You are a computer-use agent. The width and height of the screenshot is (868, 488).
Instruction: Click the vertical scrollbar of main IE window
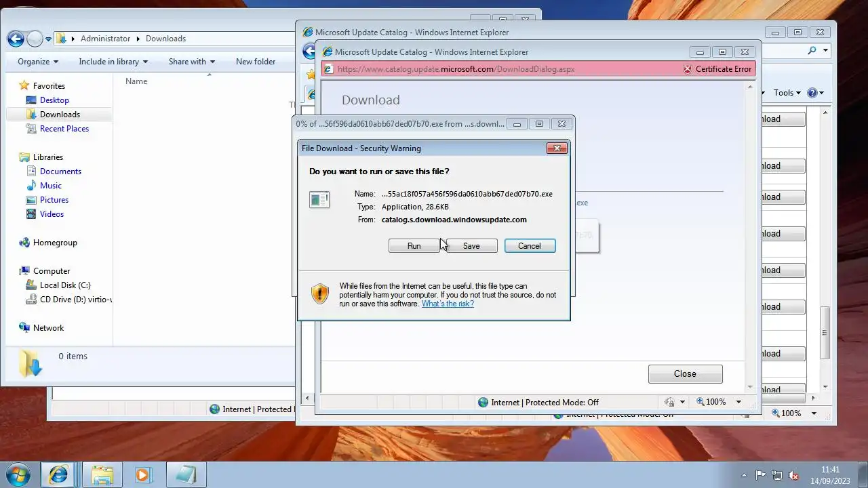(825, 333)
